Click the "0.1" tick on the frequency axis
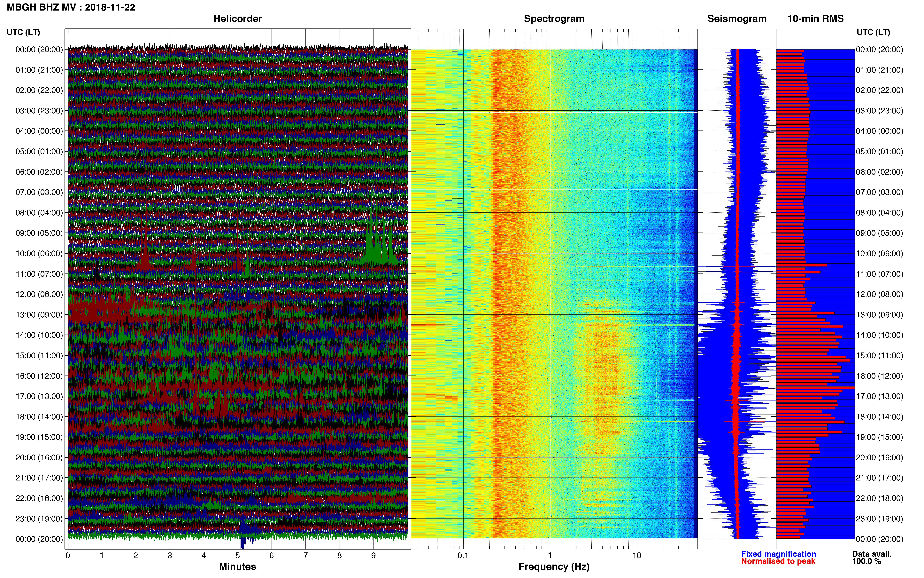 [463, 556]
